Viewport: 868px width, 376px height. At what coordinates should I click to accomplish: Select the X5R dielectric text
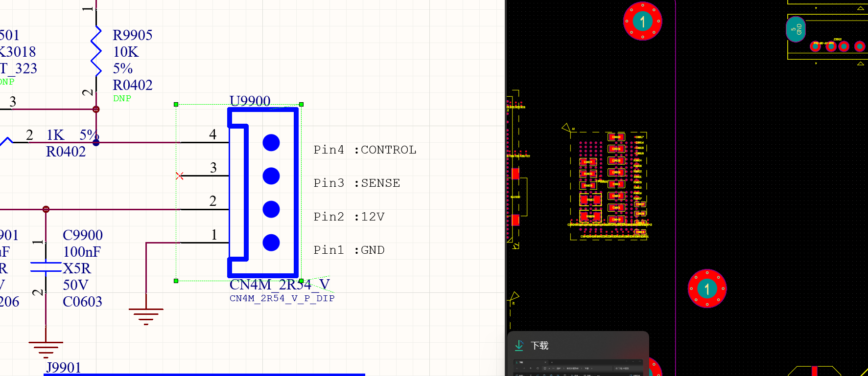[x=77, y=268]
